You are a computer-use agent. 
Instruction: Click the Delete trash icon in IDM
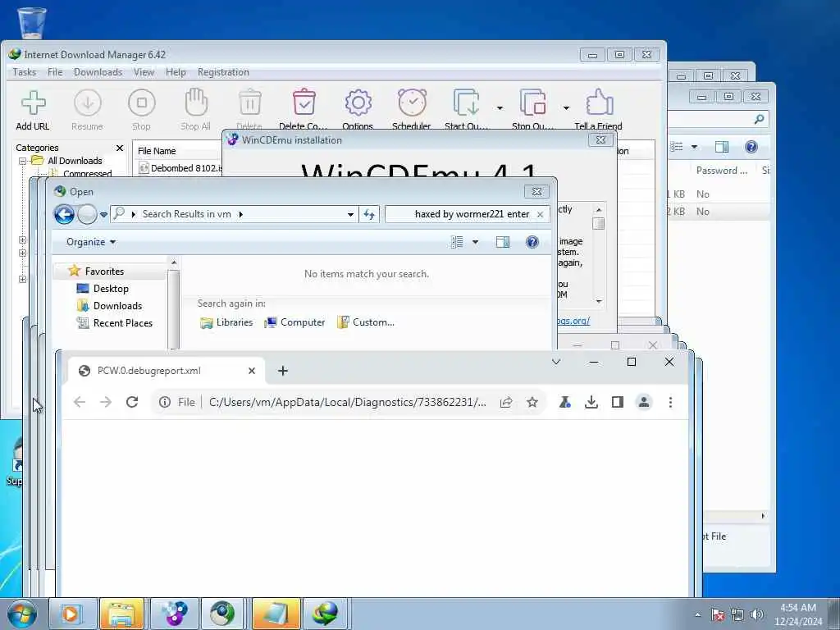249,103
